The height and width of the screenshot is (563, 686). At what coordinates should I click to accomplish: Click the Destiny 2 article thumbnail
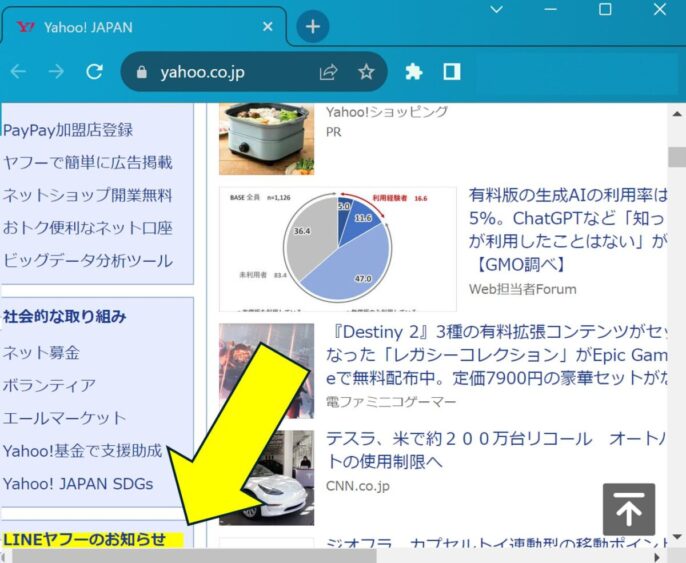click(266, 371)
